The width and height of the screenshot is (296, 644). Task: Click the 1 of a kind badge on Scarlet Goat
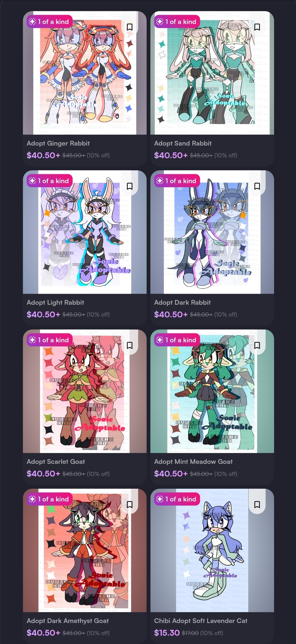pos(50,340)
